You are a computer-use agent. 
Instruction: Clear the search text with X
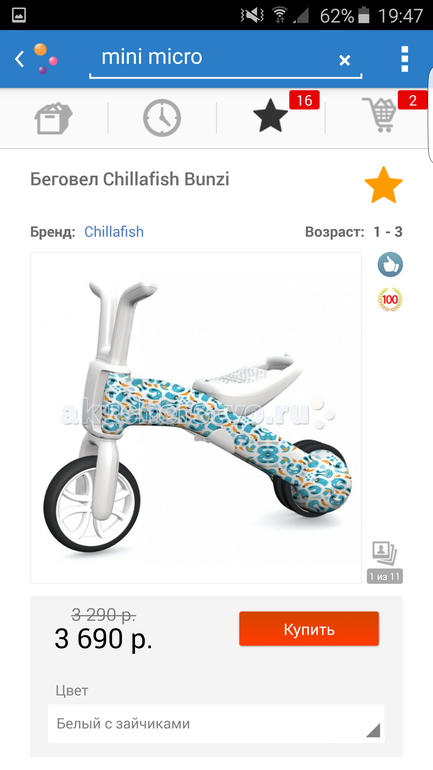click(345, 60)
